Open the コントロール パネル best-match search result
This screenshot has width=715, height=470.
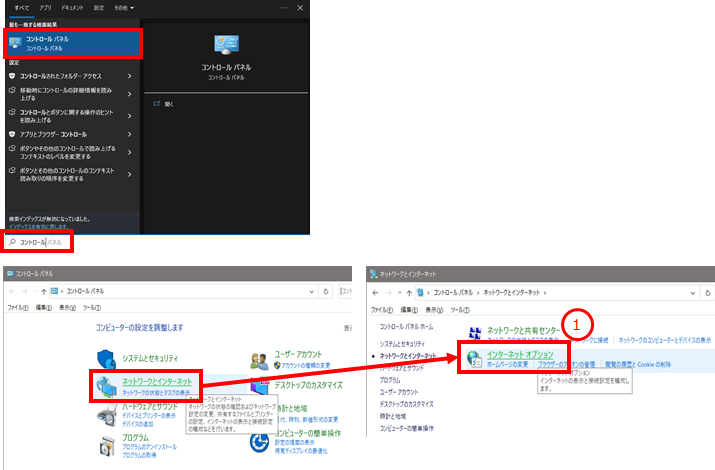coord(73,43)
